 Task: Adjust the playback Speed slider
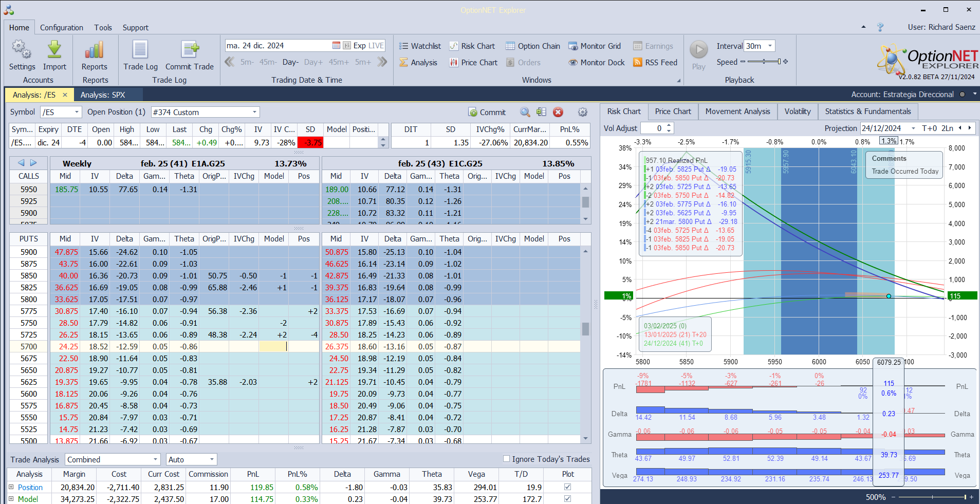coord(764,62)
